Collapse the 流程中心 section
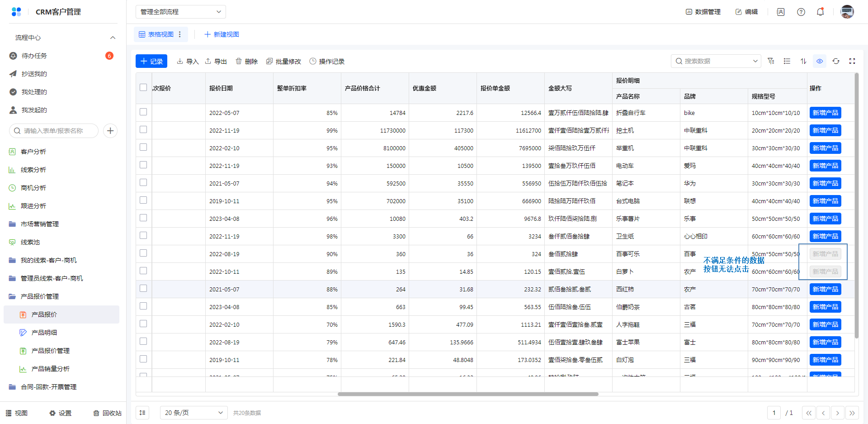 [113, 38]
